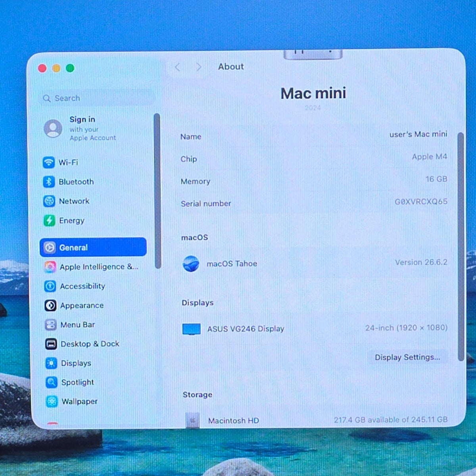476x476 pixels.
Task: Click the About pane scrollbar
Action: click(461, 247)
